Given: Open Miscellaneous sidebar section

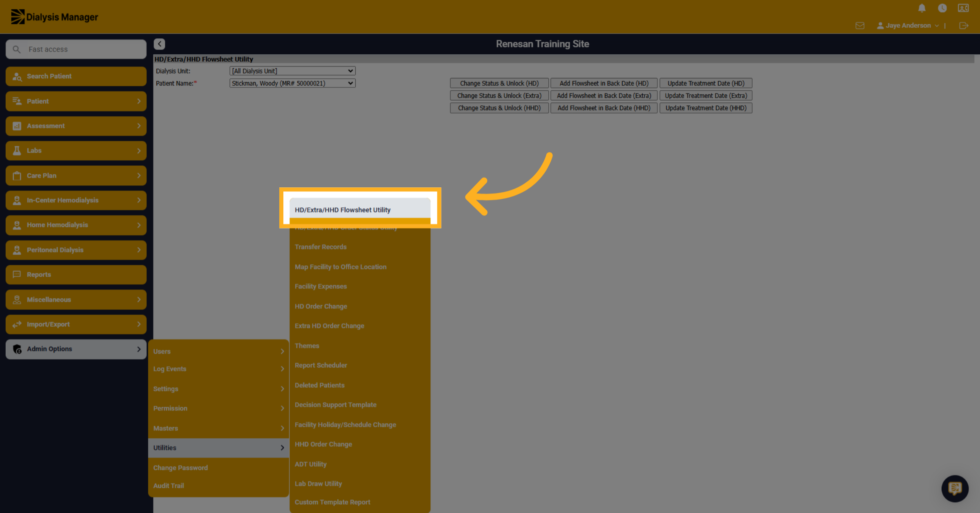Looking at the screenshot, I should coord(76,300).
